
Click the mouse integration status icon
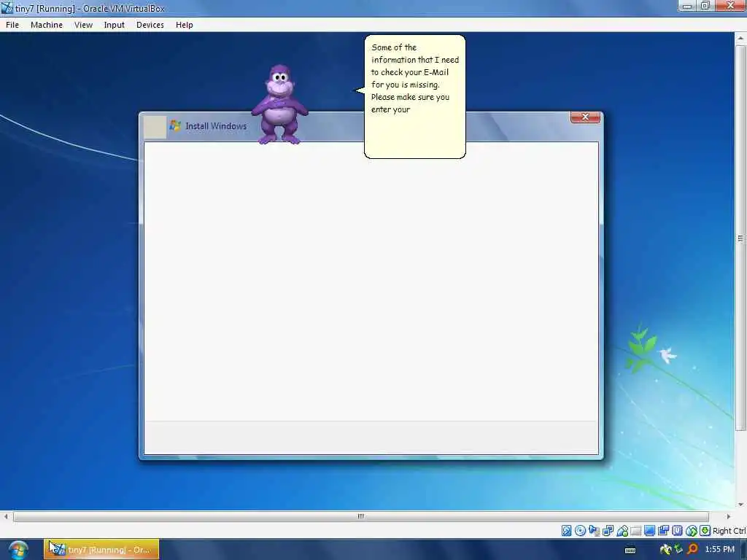tap(692, 531)
